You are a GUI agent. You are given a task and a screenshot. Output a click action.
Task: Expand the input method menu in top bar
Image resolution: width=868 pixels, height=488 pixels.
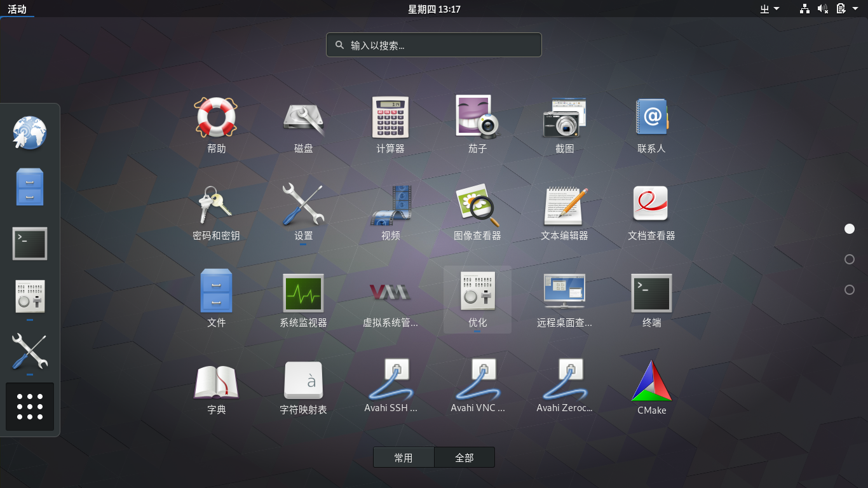[770, 9]
